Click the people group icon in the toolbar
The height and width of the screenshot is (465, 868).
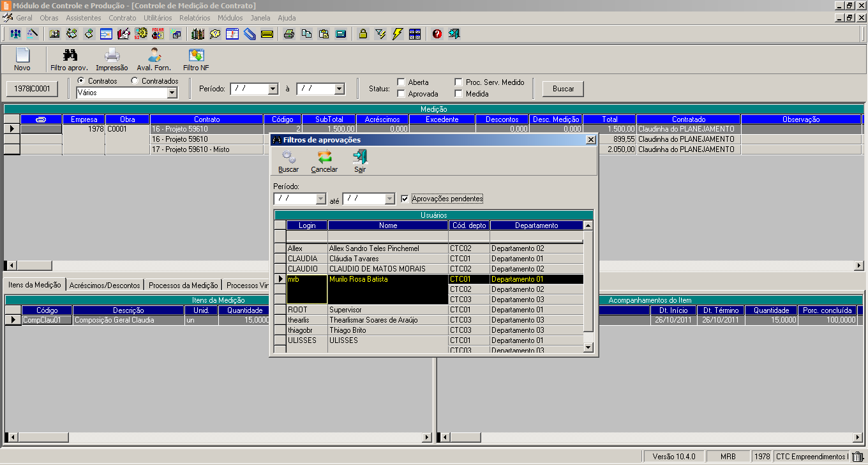click(15, 34)
